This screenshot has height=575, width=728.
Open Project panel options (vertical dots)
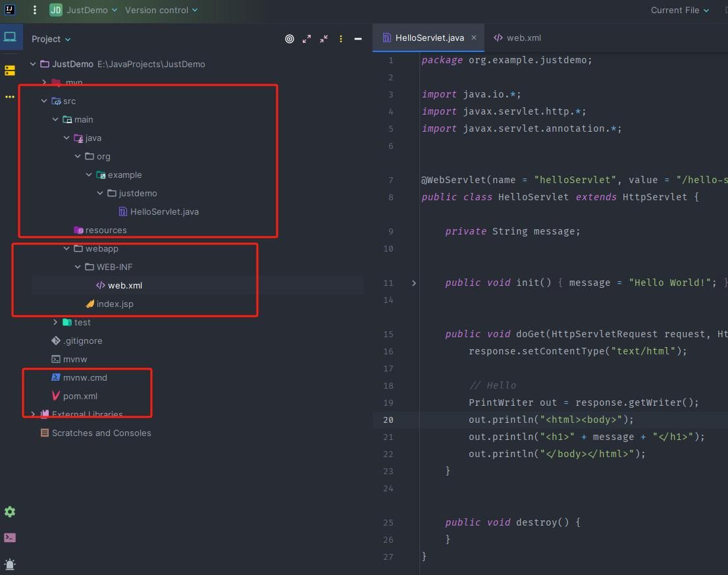click(x=341, y=39)
